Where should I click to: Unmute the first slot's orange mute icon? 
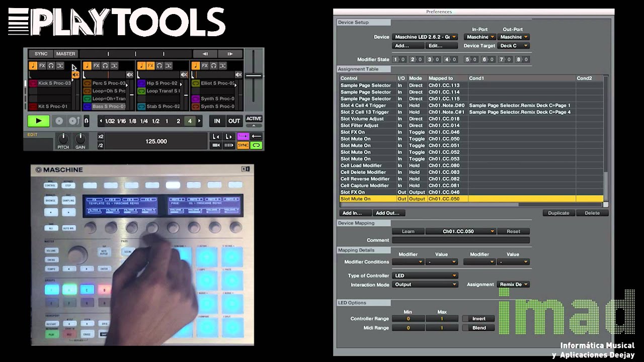pos(75,75)
